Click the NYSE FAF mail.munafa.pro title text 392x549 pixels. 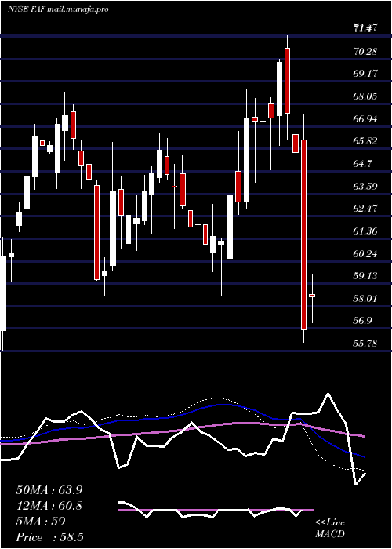tap(58, 9)
